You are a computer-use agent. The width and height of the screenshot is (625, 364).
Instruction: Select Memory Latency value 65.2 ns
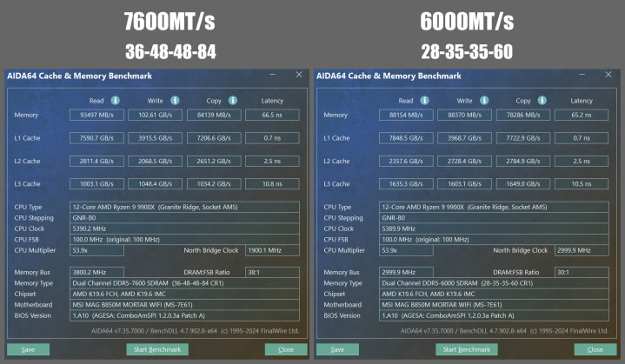582,115
